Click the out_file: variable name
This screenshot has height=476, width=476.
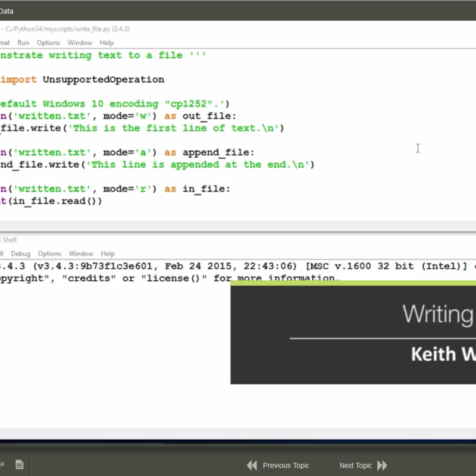(x=209, y=116)
